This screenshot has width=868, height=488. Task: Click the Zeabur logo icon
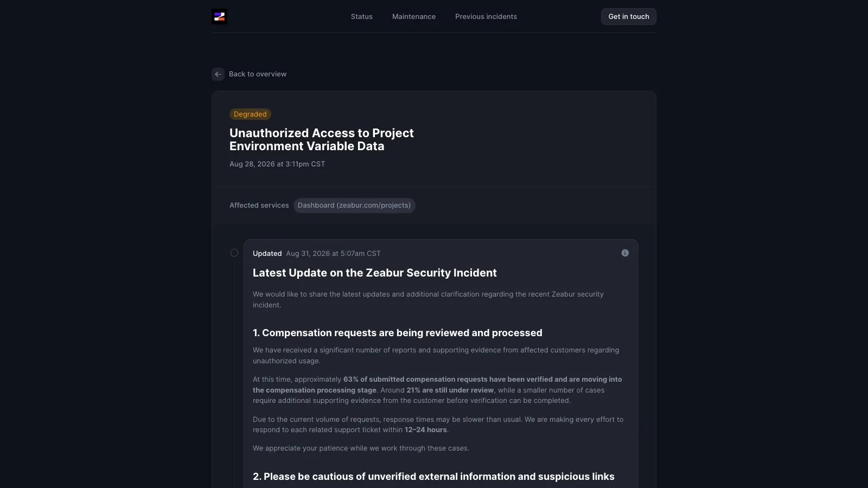point(219,17)
